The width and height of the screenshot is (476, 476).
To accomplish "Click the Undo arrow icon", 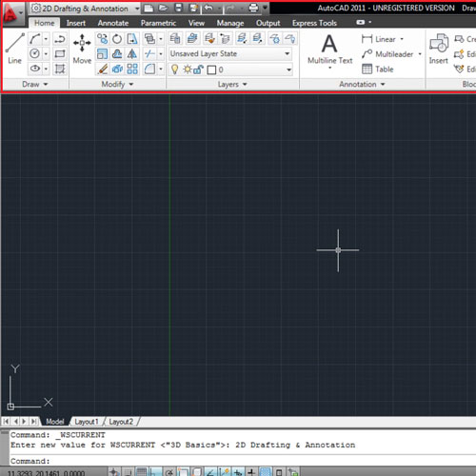I will tap(208, 8).
